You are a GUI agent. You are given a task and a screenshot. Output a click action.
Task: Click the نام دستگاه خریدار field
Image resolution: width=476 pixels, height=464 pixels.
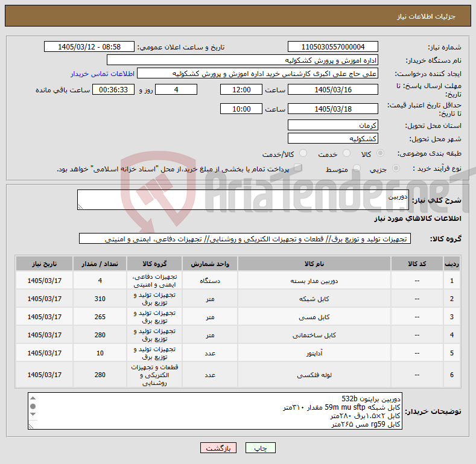pos(243,60)
